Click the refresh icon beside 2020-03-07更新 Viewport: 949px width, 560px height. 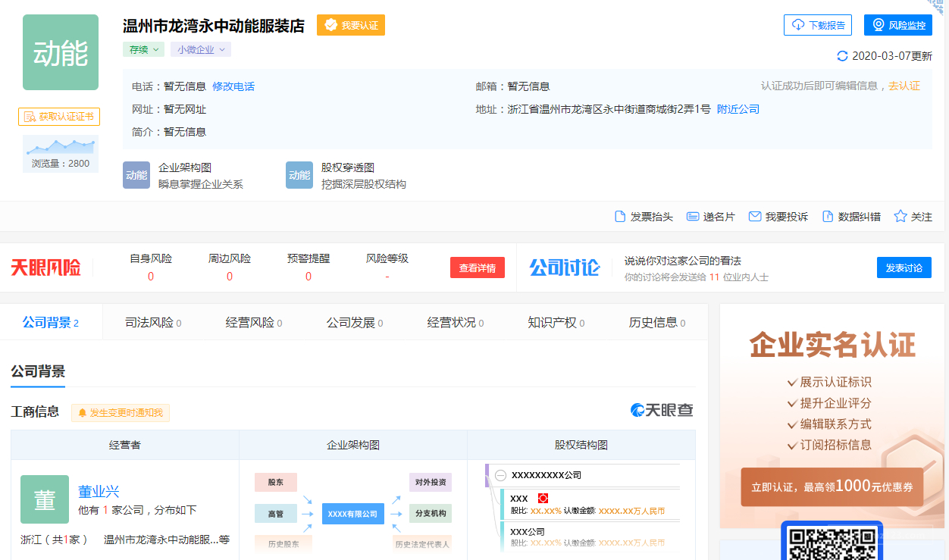pos(842,56)
